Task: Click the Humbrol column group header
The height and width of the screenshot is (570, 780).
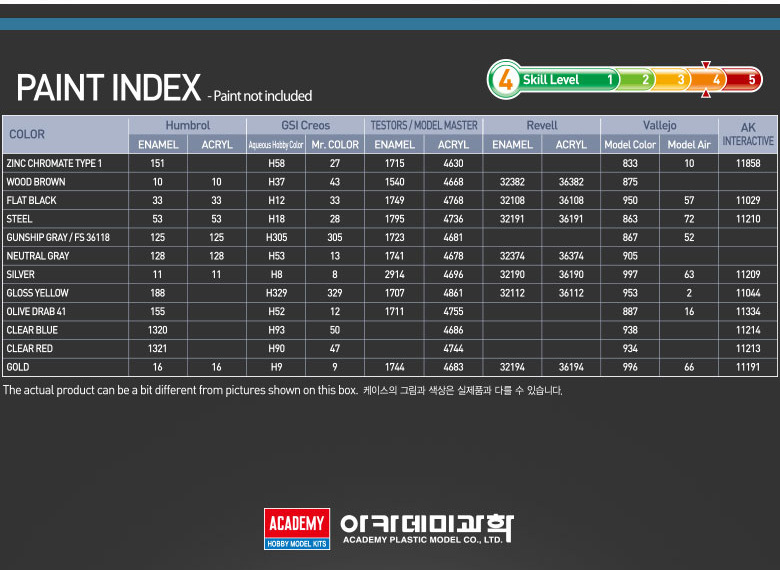Action: (188, 125)
